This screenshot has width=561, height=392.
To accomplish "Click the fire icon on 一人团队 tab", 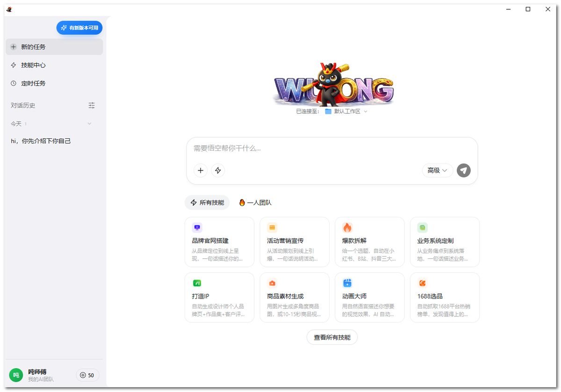I will (242, 203).
